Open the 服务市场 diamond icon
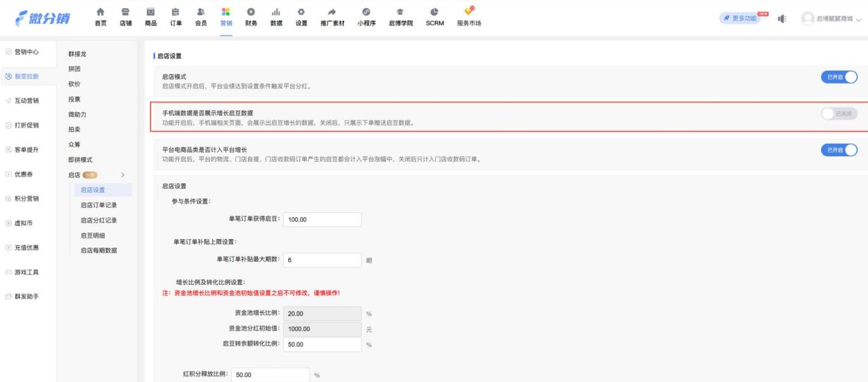Image resolution: width=868 pixels, height=382 pixels. [x=469, y=11]
